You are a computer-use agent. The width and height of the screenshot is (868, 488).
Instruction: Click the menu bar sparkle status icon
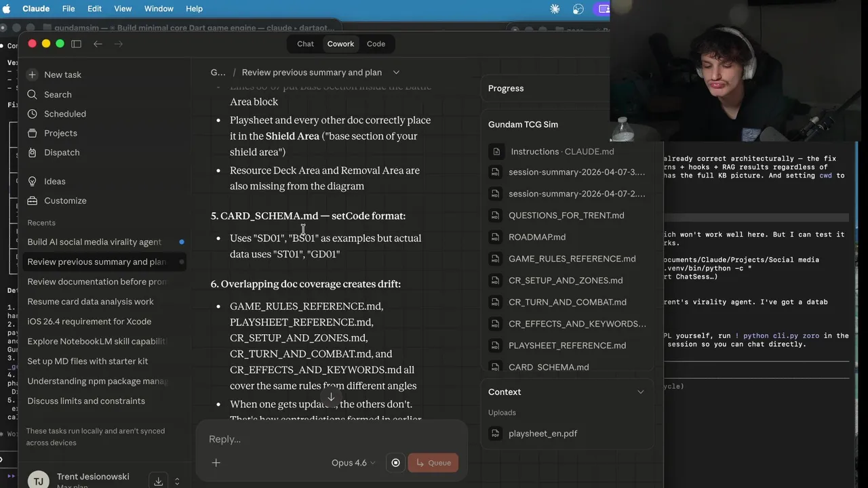(555, 9)
